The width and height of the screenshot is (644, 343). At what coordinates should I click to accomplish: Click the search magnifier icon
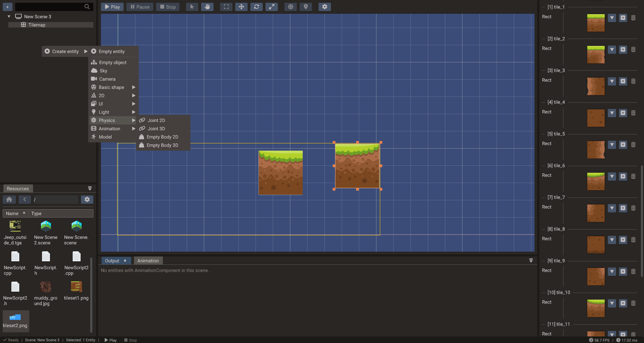[x=87, y=7]
